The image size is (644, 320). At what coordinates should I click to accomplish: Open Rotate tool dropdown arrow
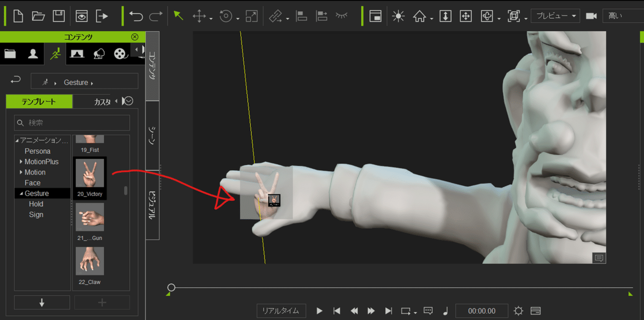point(238,19)
